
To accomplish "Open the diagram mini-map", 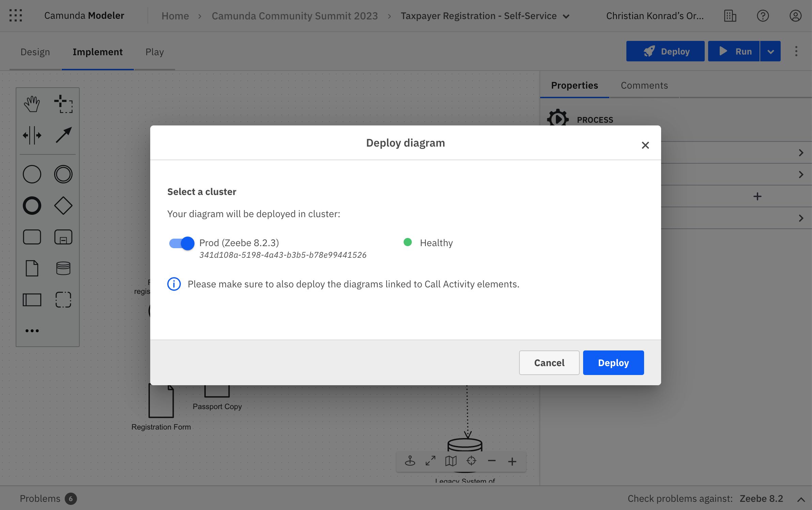I will coord(450,461).
